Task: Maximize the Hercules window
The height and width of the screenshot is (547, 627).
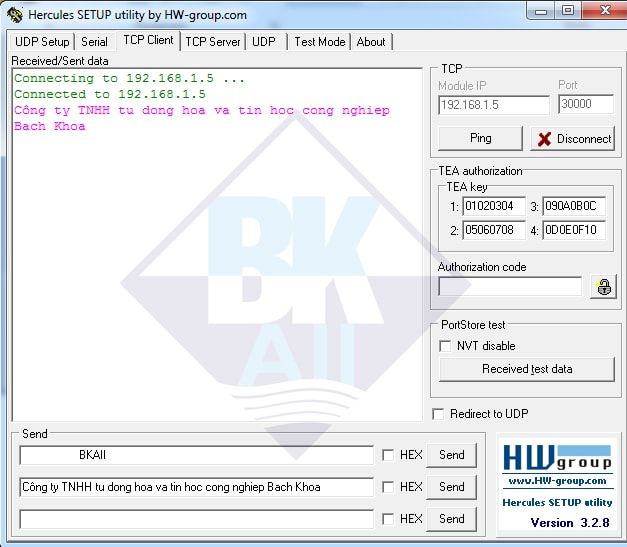Action: click(x=568, y=11)
